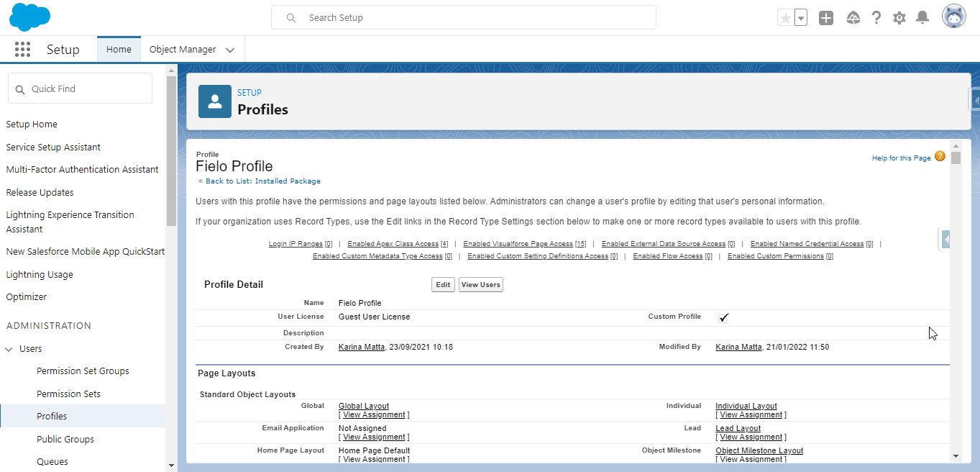980x472 pixels.
Task: Click the magnifier icon in Search Setup
Action: [x=291, y=17]
